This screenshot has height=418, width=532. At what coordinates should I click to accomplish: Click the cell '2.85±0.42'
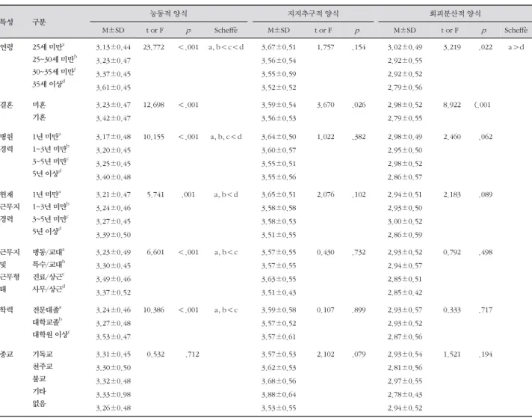[x=405, y=292]
